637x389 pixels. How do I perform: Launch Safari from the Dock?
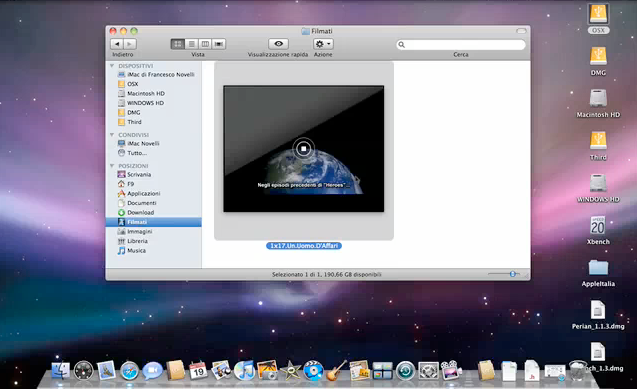pyautogui.click(x=130, y=370)
